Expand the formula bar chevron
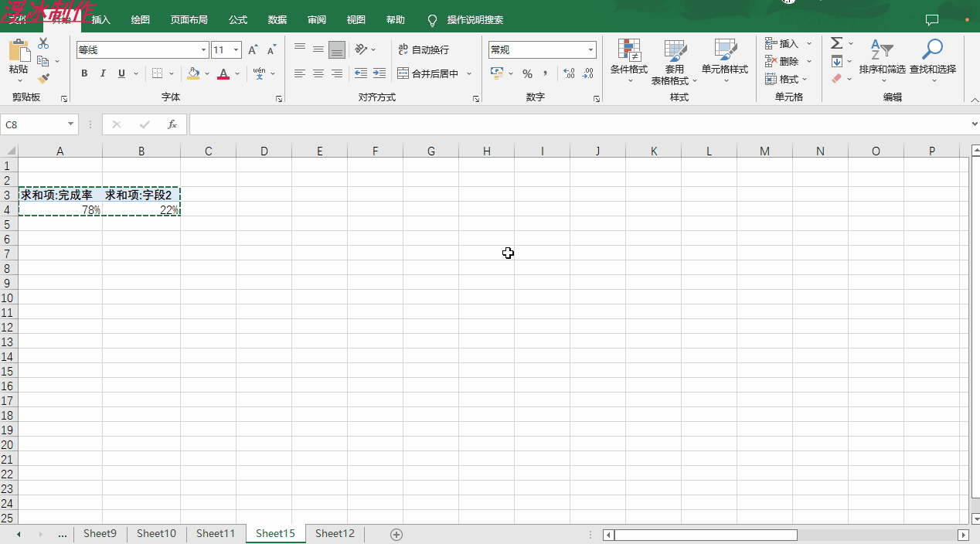 974,124
